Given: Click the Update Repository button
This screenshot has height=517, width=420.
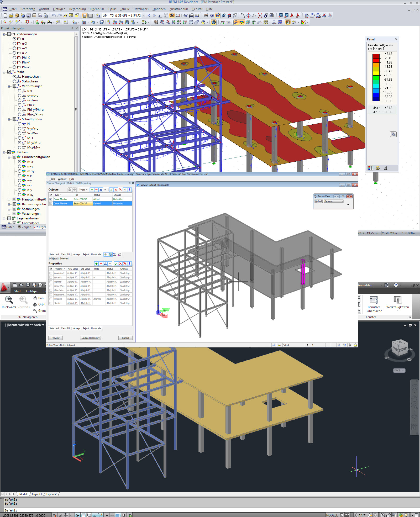Looking at the screenshot, I should 90,338.
